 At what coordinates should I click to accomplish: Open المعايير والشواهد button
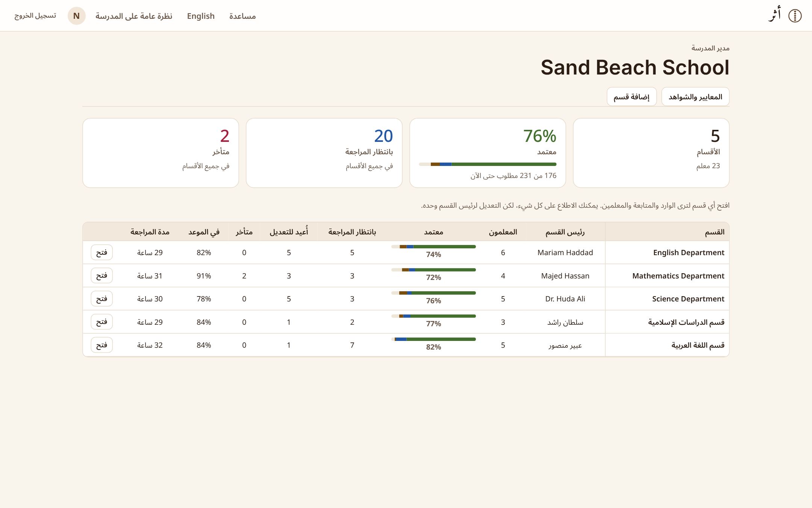coord(695,97)
